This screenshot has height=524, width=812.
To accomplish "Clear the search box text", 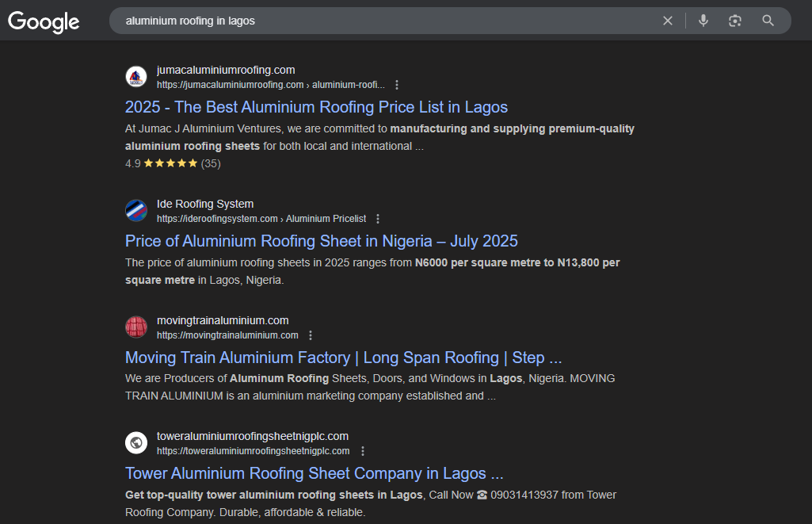I will pos(668,21).
